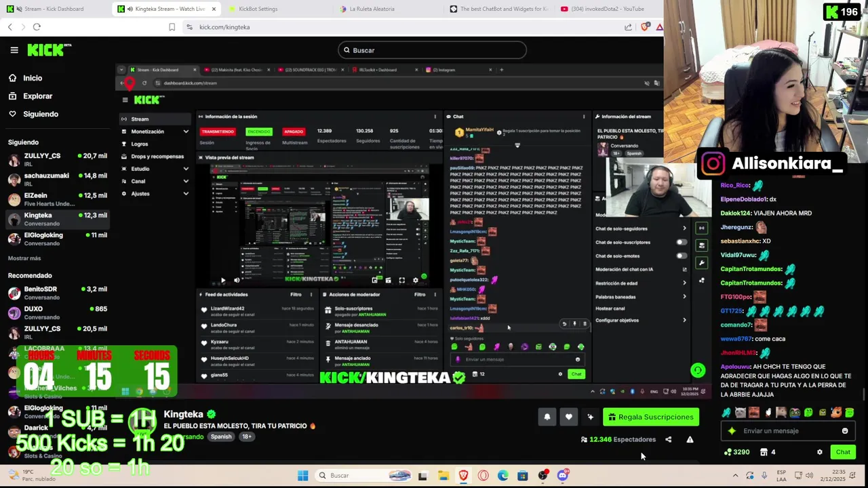Screen dimensions: 868x488
Task: Toggle notifications bell for Kingteka
Action: [547, 417]
